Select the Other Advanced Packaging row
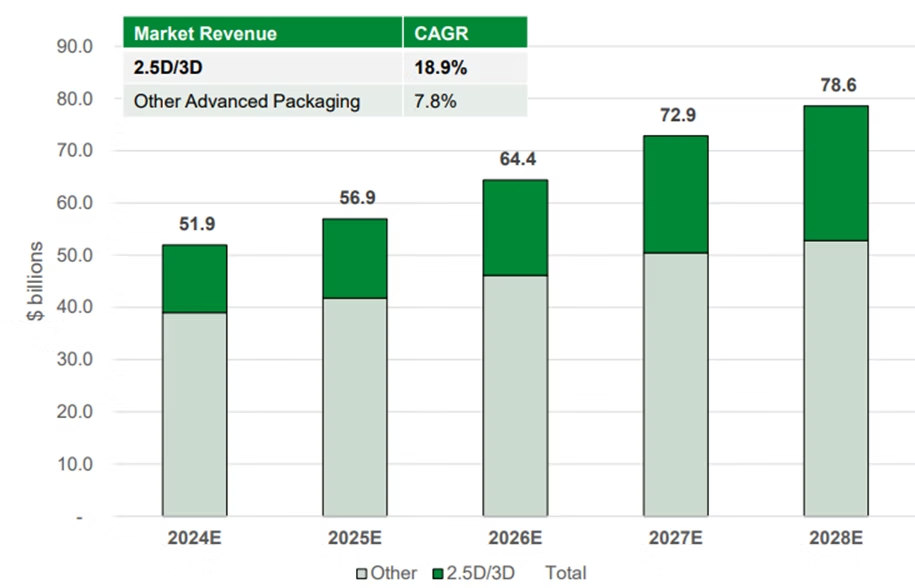The image size is (915, 588). [325, 101]
